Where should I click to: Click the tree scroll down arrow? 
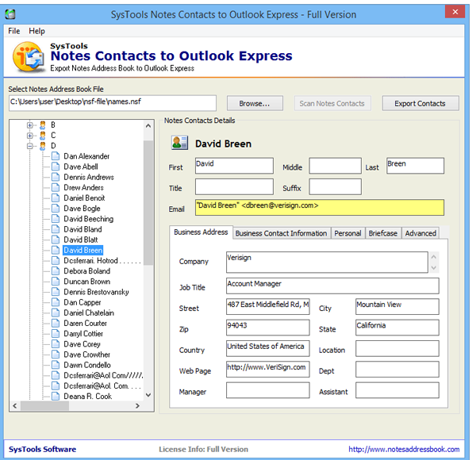148,395
